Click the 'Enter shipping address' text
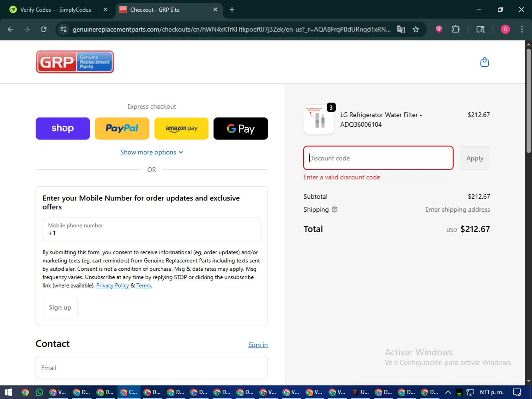The image size is (532, 399). [458, 209]
